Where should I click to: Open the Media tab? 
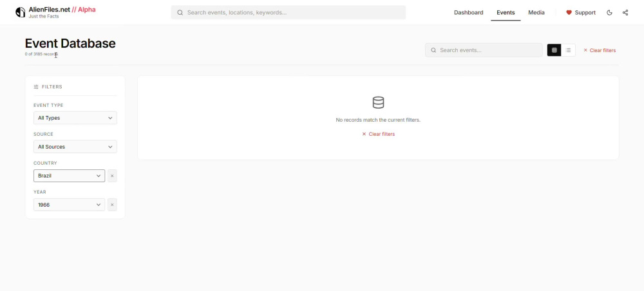[x=536, y=13]
